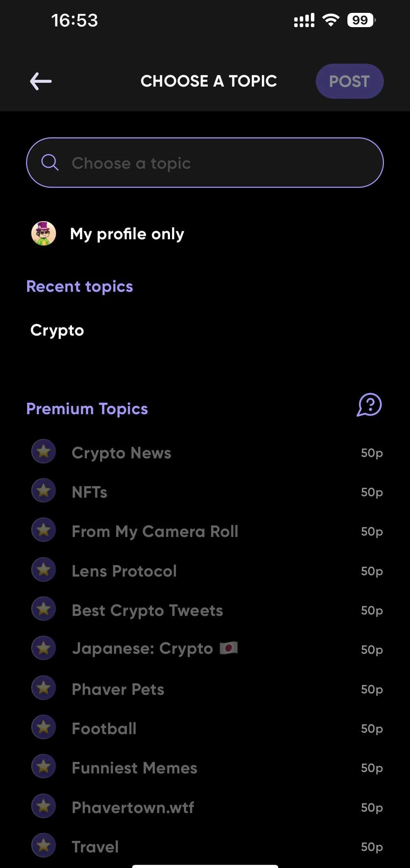Open the Phavertown.wtf topic

[132, 807]
